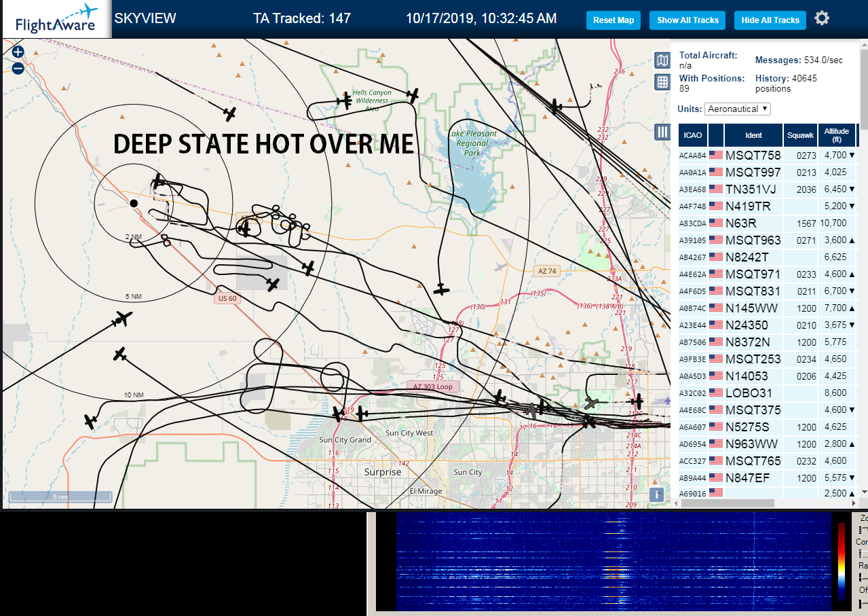Select N963WW row in aircraft table
Viewport: 868px width, 616px height.
(x=768, y=443)
